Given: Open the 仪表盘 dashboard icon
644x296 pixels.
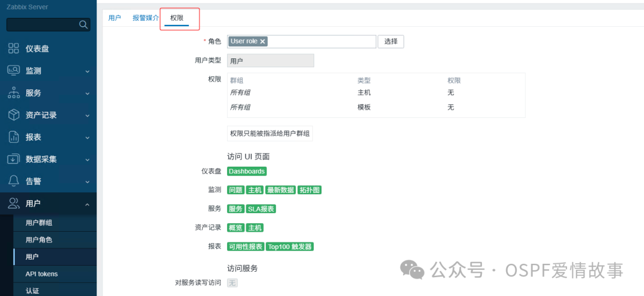Looking at the screenshot, I should pyautogui.click(x=14, y=48).
